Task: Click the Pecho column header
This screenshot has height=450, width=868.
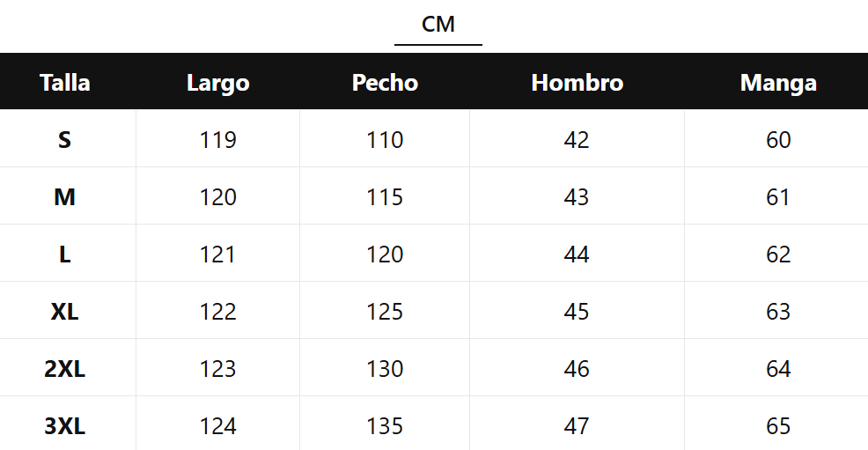Action: 385,83
